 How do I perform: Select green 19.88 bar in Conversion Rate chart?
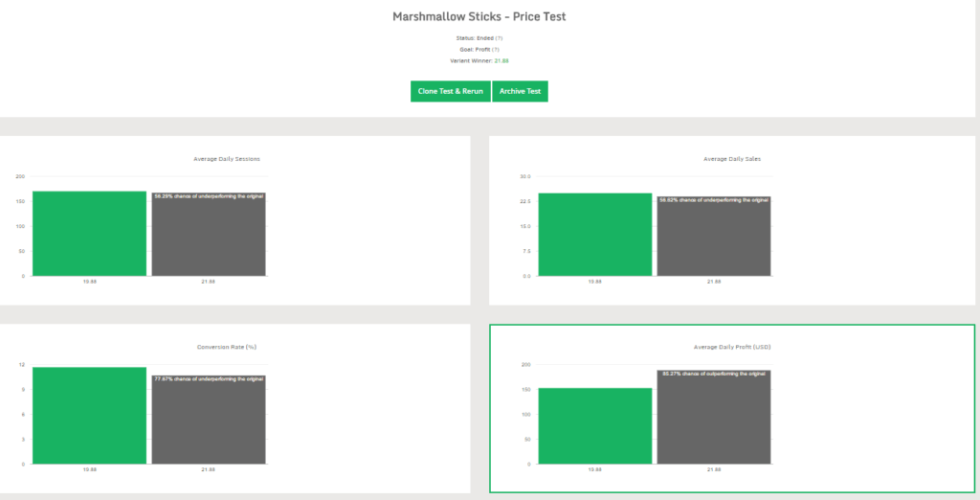tap(89, 416)
